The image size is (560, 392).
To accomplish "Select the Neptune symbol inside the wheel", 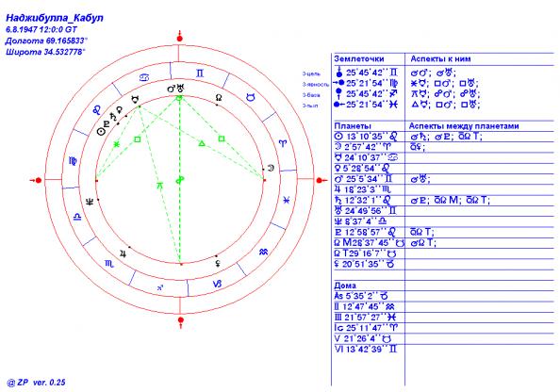I will [x=91, y=202].
